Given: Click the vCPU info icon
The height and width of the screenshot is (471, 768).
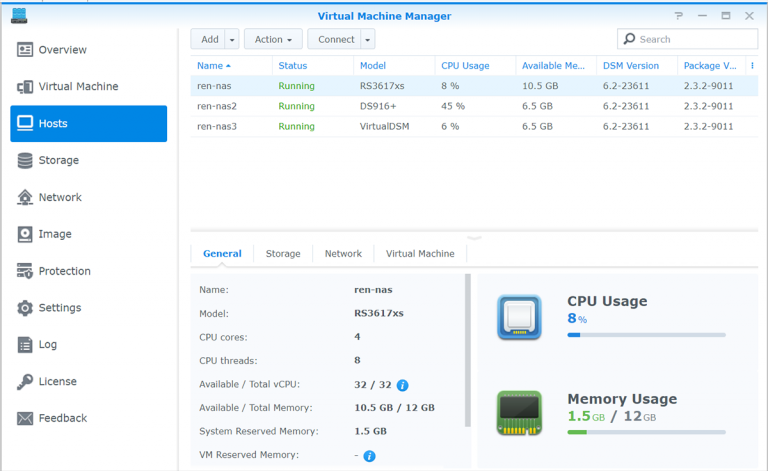Looking at the screenshot, I should click(402, 385).
